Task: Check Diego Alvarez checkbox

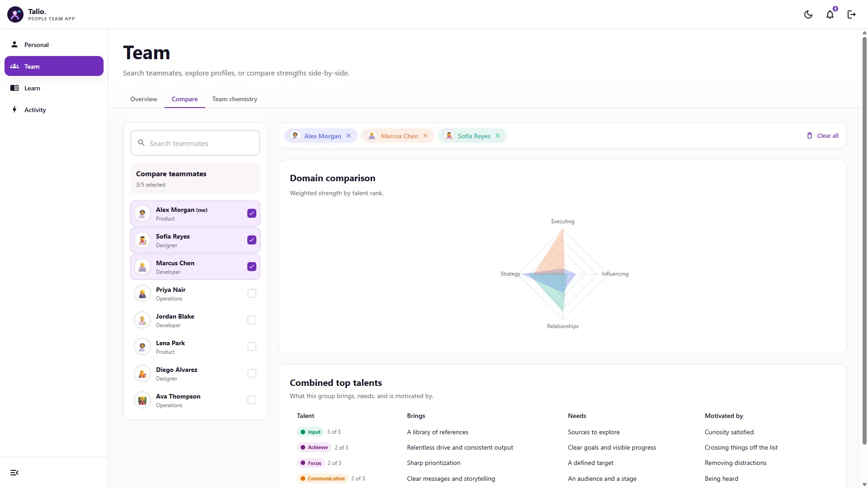Action: (x=252, y=373)
